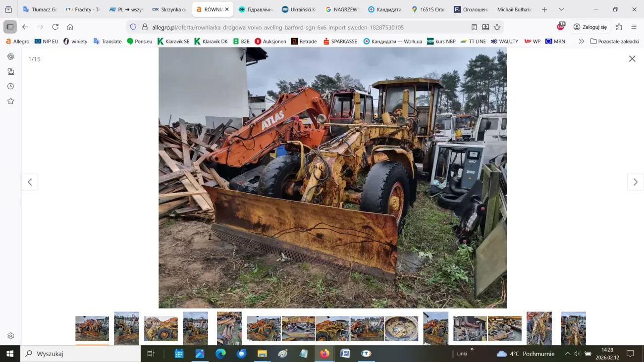Expand the hidden bookmarks chevron

coord(581,41)
